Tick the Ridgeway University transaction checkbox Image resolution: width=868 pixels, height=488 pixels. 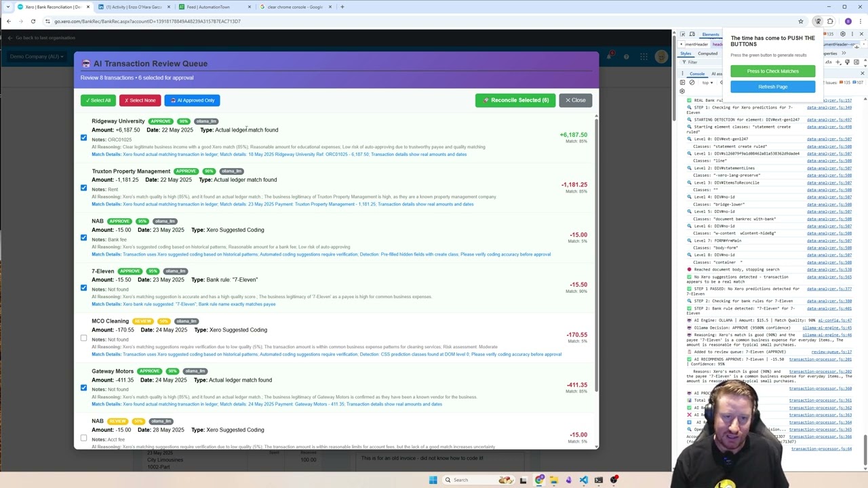83,138
